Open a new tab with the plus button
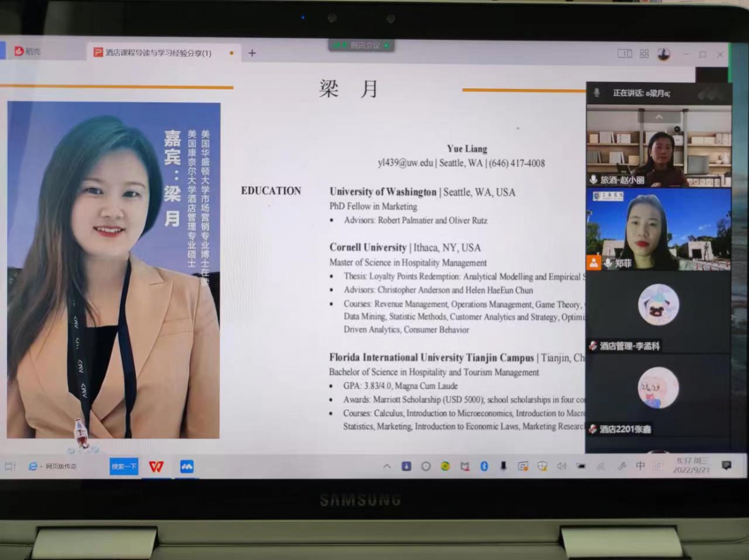The width and height of the screenshot is (749, 560). point(252,53)
